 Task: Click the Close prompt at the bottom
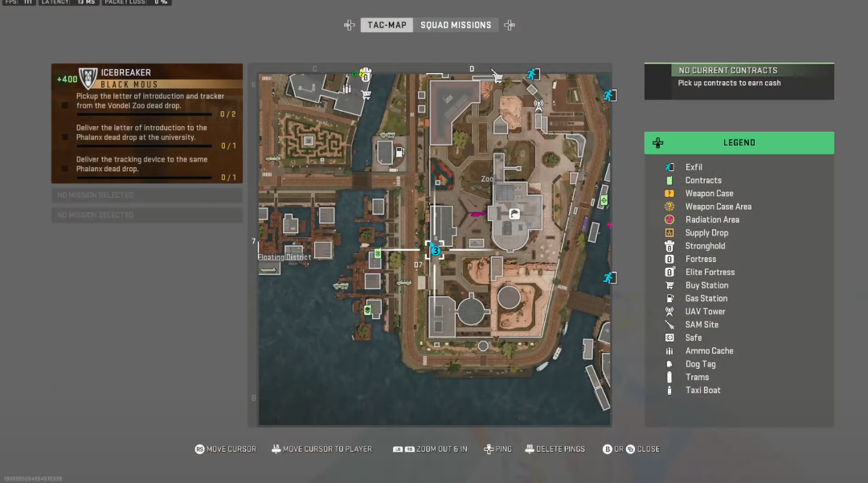pyautogui.click(x=631, y=449)
